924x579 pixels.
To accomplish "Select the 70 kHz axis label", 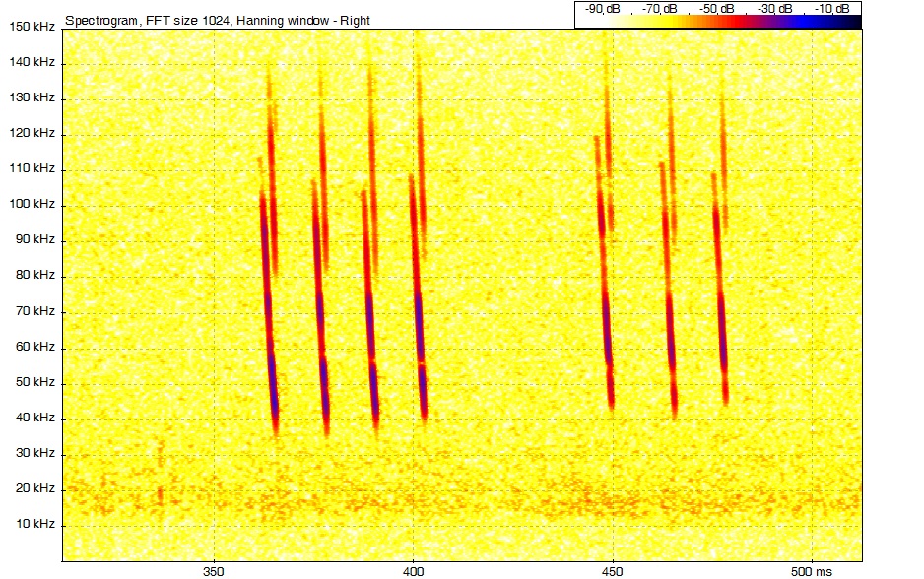I will coord(34,311).
